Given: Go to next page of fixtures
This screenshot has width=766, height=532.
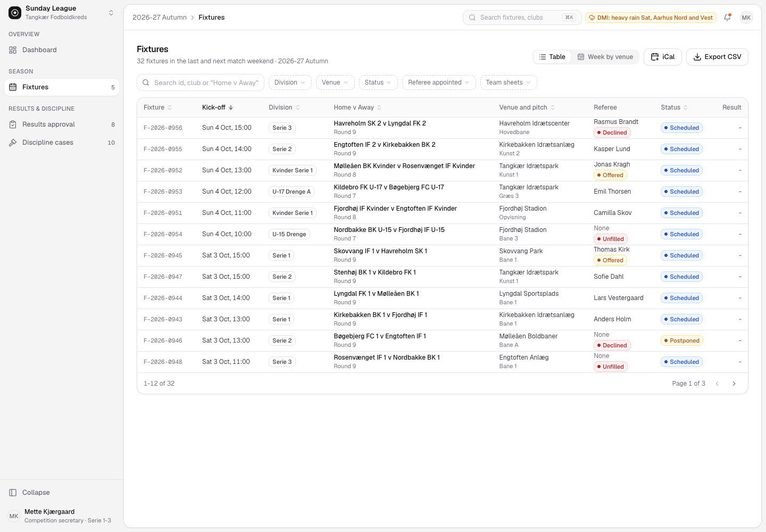Looking at the screenshot, I should click(x=734, y=384).
